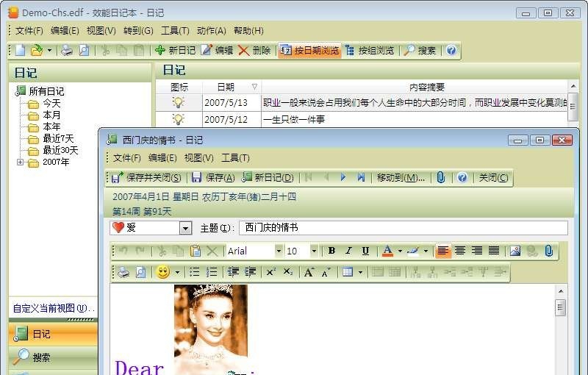Click 关闭(C) button in editor

pyautogui.click(x=493, y=177)
